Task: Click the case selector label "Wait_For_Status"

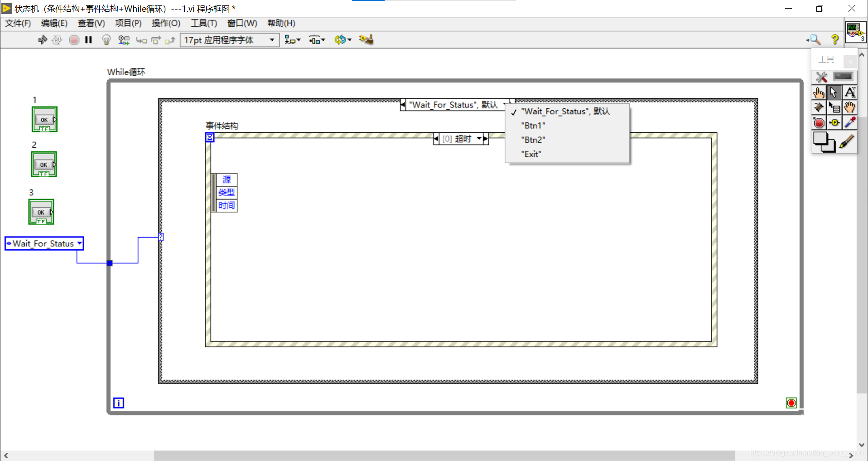Action: click(x=453, y=105)
